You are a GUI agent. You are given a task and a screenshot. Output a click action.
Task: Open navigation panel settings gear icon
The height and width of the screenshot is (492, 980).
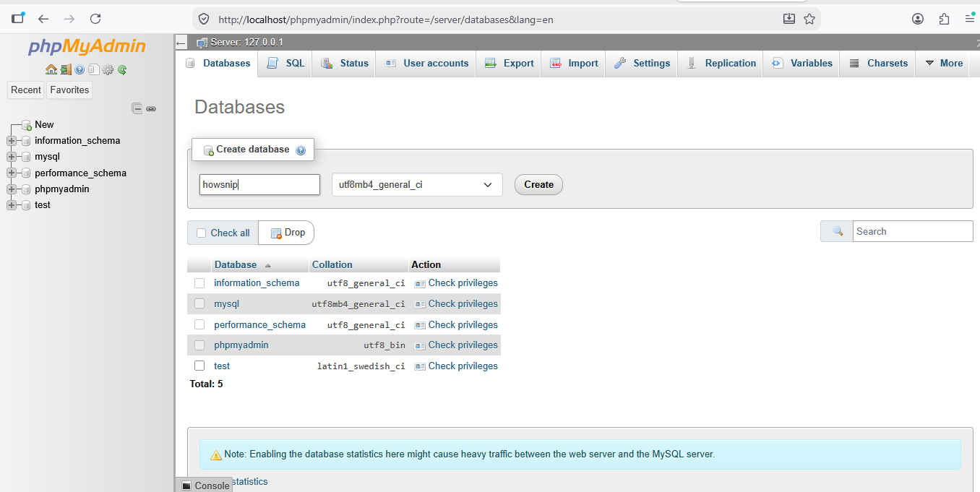coord(108,69)
